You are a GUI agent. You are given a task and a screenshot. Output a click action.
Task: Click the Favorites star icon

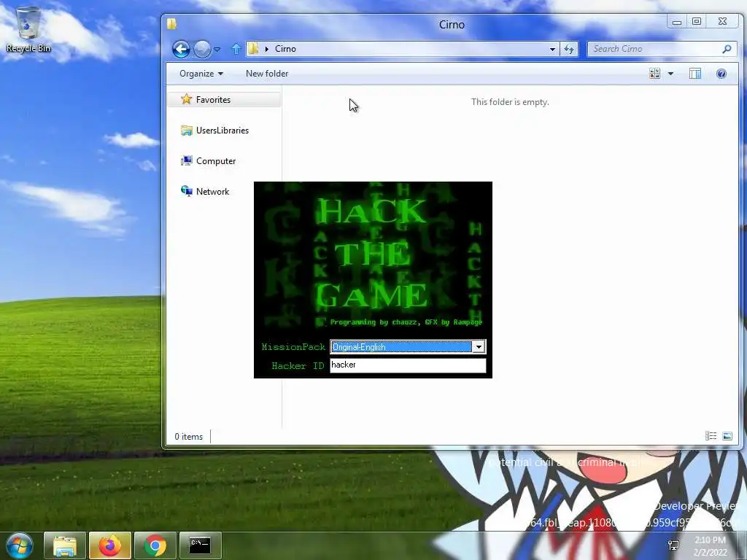186,99
